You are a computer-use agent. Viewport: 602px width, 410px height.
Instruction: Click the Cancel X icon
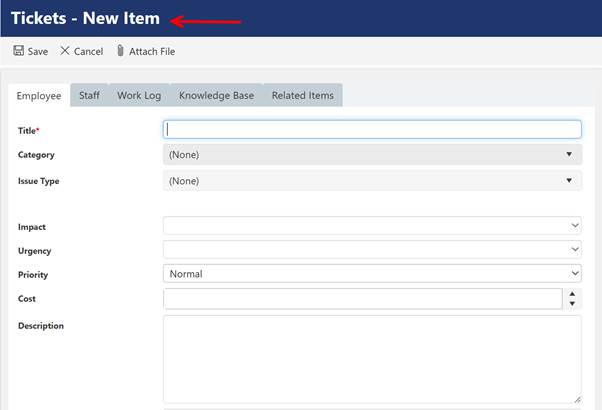coord(65,51)
